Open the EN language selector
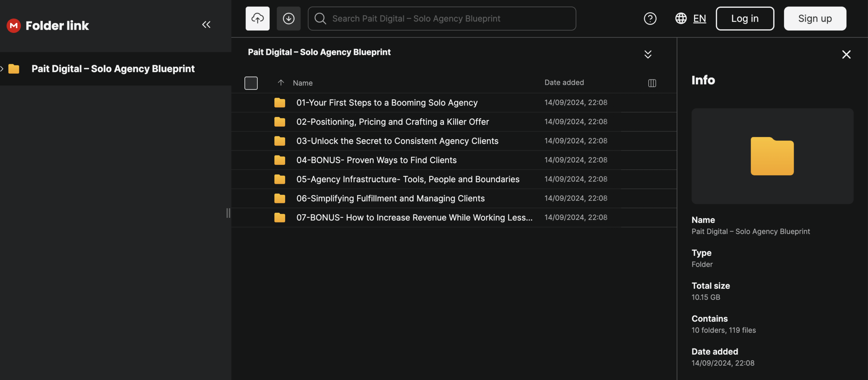The height and width of the screenshot is (380, 868). (x=699, y=18)
